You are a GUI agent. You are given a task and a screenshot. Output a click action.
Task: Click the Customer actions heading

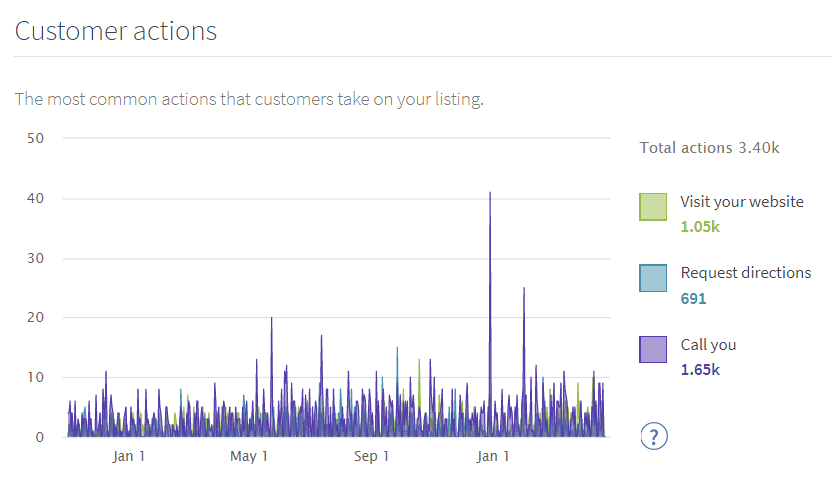116,31
